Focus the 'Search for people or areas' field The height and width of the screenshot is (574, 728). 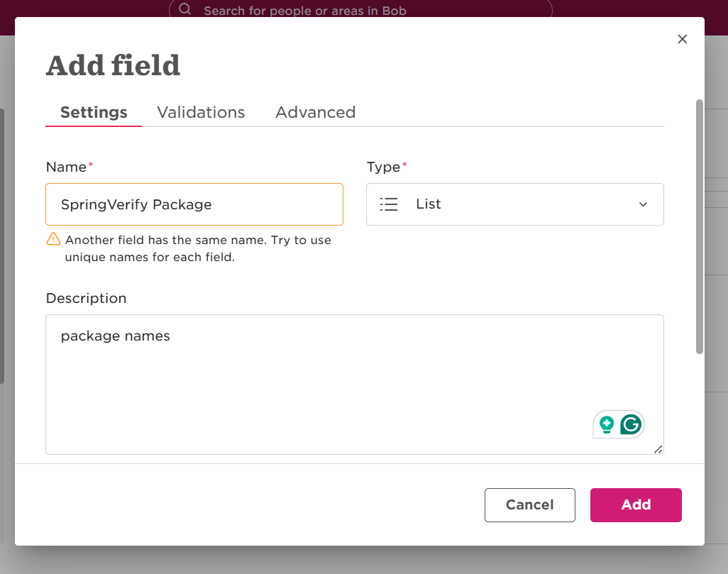(x=360, y=9)
